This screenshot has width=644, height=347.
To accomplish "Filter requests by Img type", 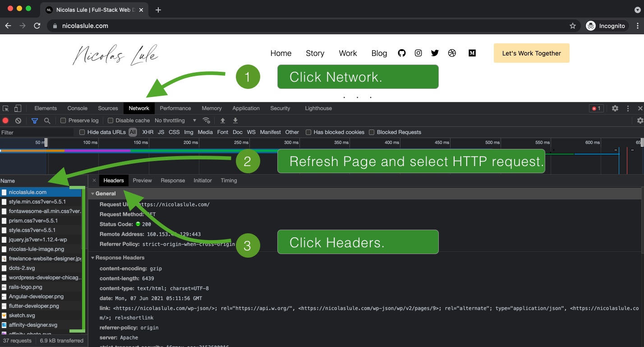I will (189, 132).
